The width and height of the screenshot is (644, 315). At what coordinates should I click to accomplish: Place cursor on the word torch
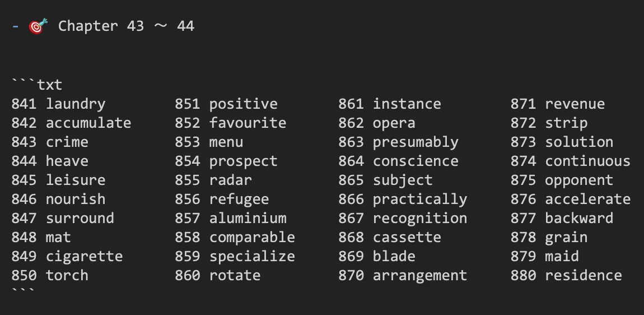point(67,275)
